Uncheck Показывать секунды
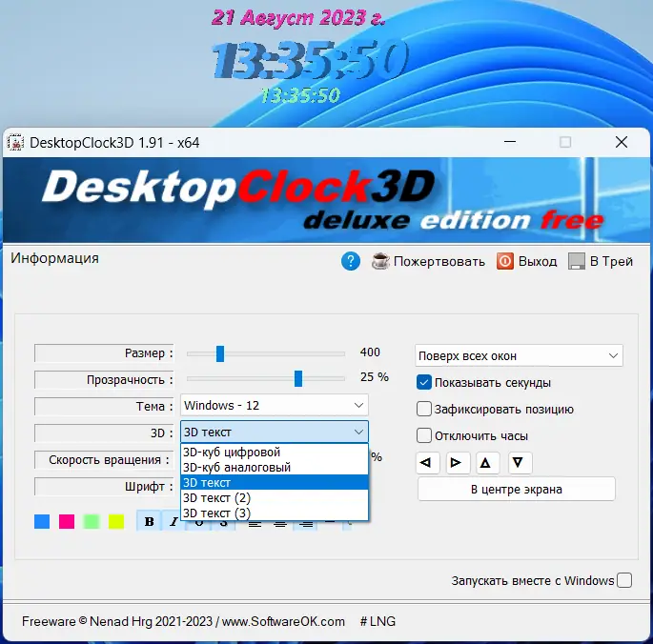Screen dimensions: 653x644 424,382
